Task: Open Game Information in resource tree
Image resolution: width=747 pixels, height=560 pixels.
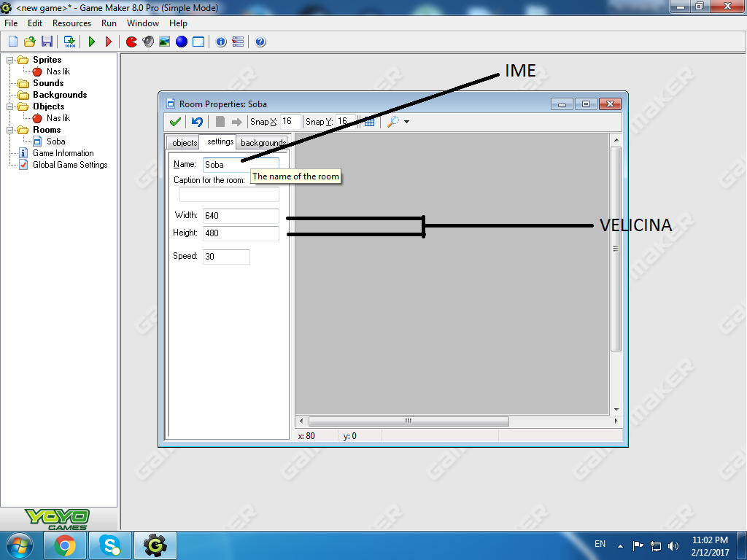Action: point(63,153)
